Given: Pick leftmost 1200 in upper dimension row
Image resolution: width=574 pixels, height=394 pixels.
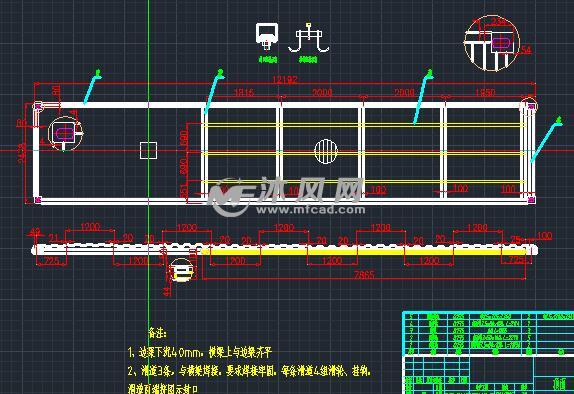Looking at the screenshot, I should [90, 227].
